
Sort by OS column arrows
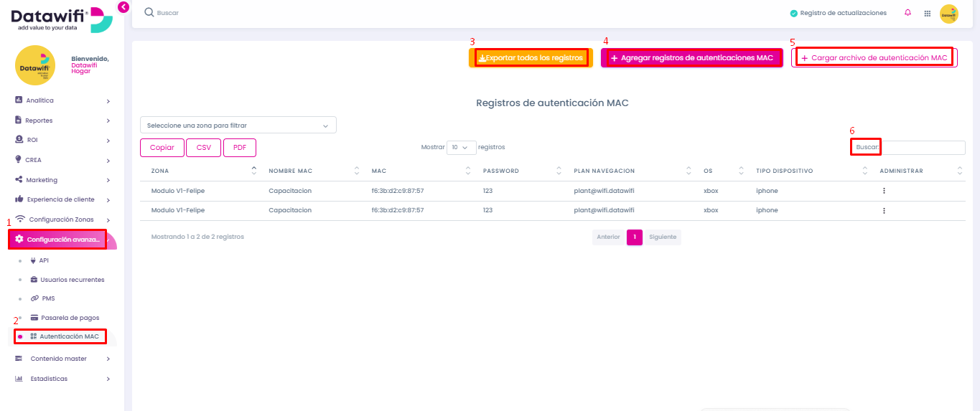pyautogui.click(x=742, y=171)
